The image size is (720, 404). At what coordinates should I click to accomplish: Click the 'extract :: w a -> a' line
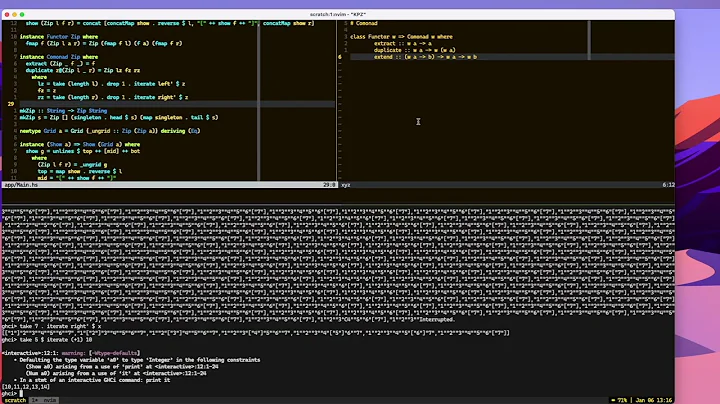[x=403, y=44]
